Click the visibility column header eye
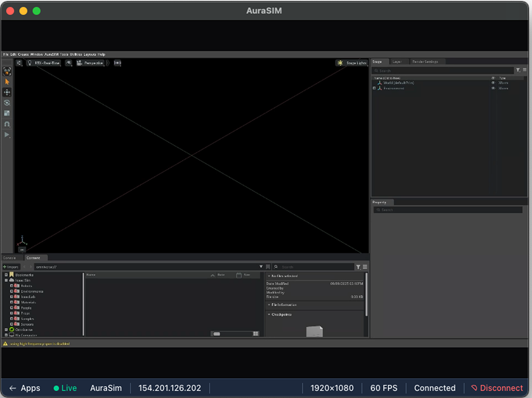The width and height of the screenshot is (532, 398). 493,78
